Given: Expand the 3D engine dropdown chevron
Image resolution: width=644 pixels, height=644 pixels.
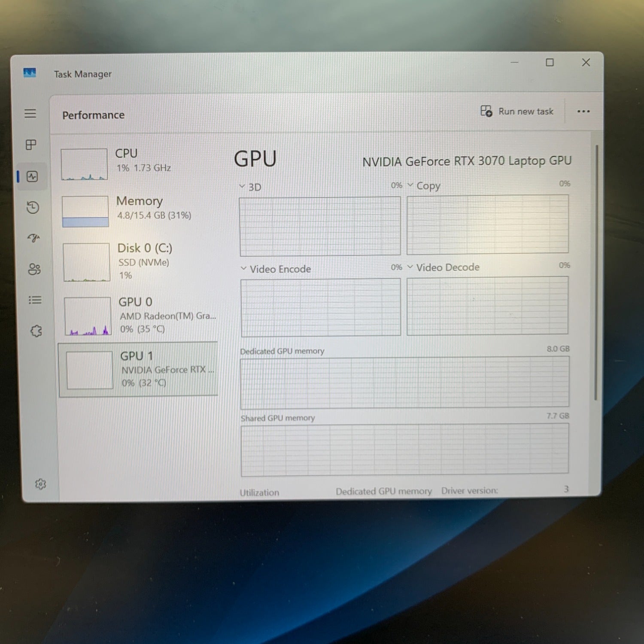Looking at the screenshot, I should pos(242,186).
